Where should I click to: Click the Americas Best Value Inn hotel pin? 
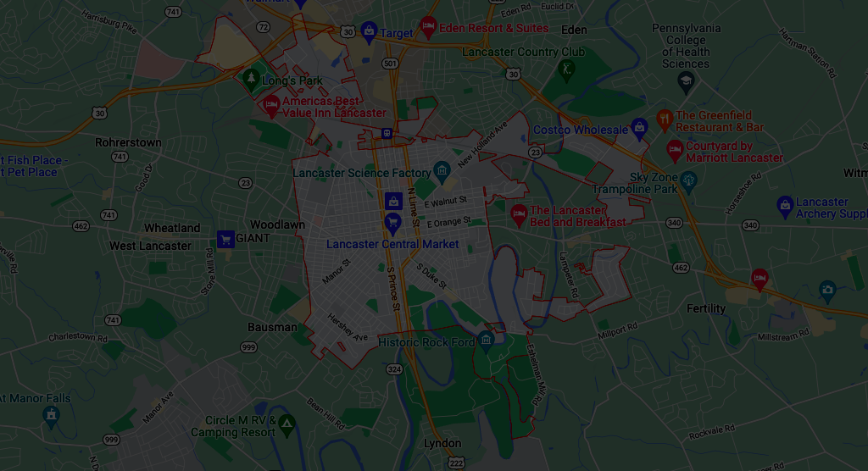pyautogui.click(x=270, y=105)
